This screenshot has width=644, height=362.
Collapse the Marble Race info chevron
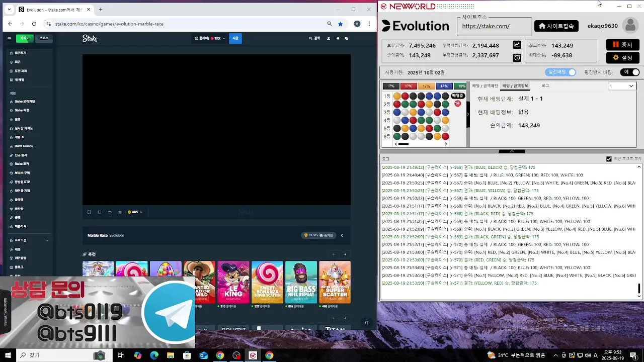[342, 235]
